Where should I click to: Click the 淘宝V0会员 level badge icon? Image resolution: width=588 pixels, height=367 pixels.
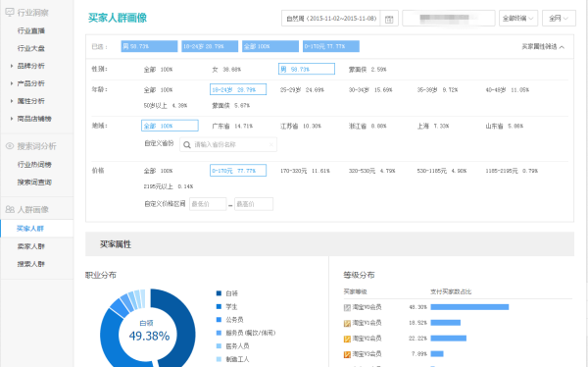[x=347, y=307]
